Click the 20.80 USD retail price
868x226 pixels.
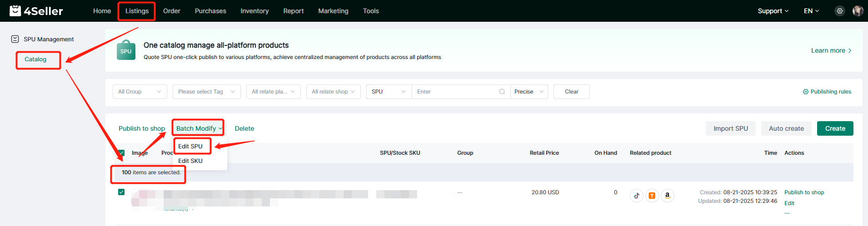pos(545,192)
